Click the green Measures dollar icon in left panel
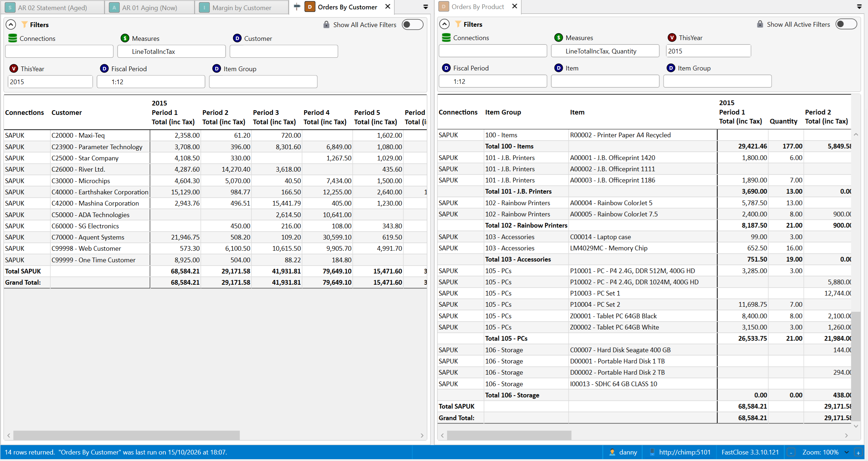Screen dimensions: 868x461 [x=125, y=38]
